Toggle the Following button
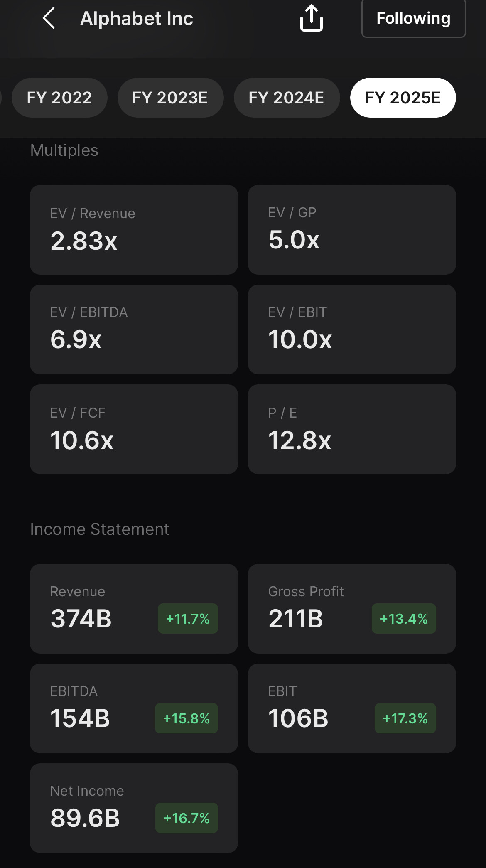486x868 pixels. click(x=413, y=18)
